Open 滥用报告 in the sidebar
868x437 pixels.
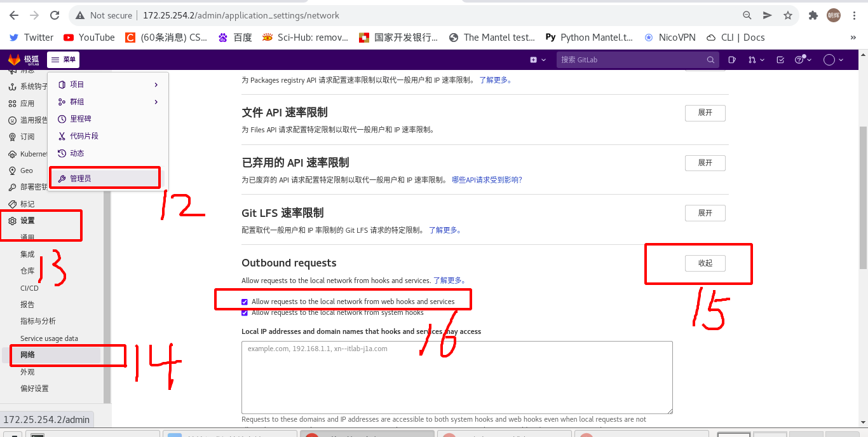pos(27,120)
